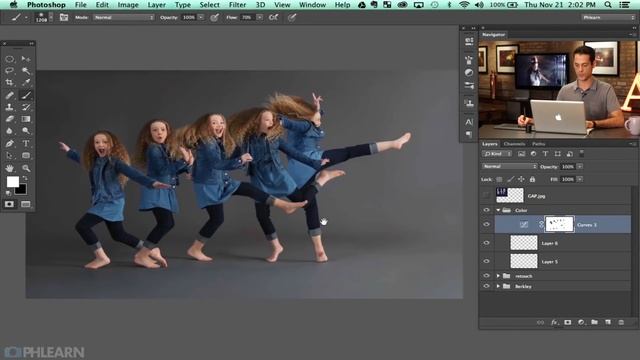Select the Elliptical Marquee tool
The width and height of the screenshot is (640, 360).
(x=9, y=59)
